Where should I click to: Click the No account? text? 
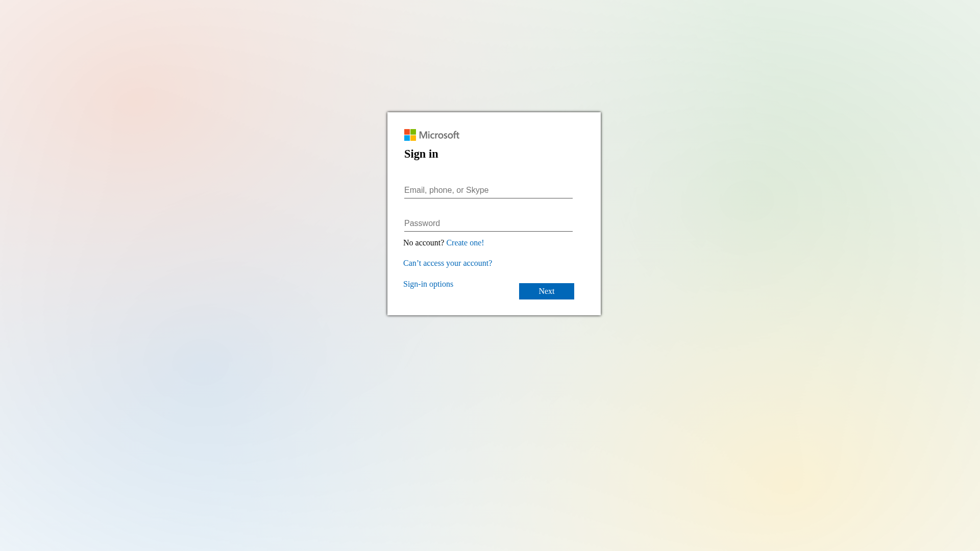pos(424,243)
